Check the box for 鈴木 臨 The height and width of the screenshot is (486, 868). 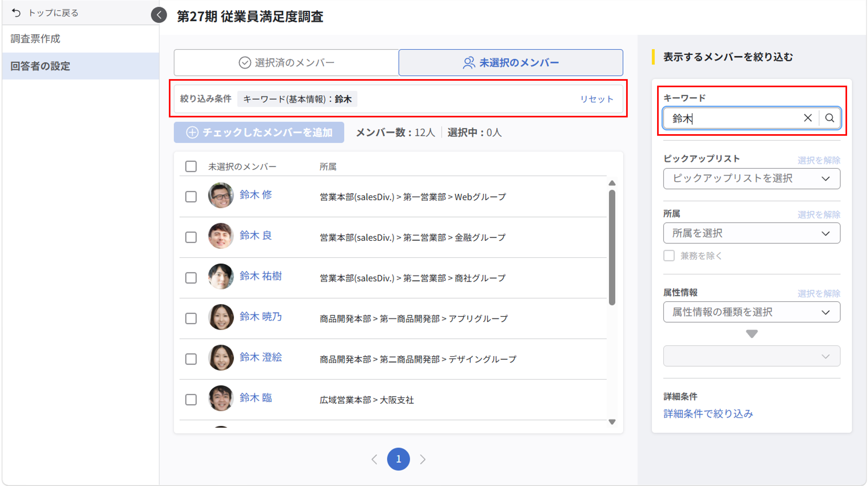pyautogui.click(x=191, y=399)
